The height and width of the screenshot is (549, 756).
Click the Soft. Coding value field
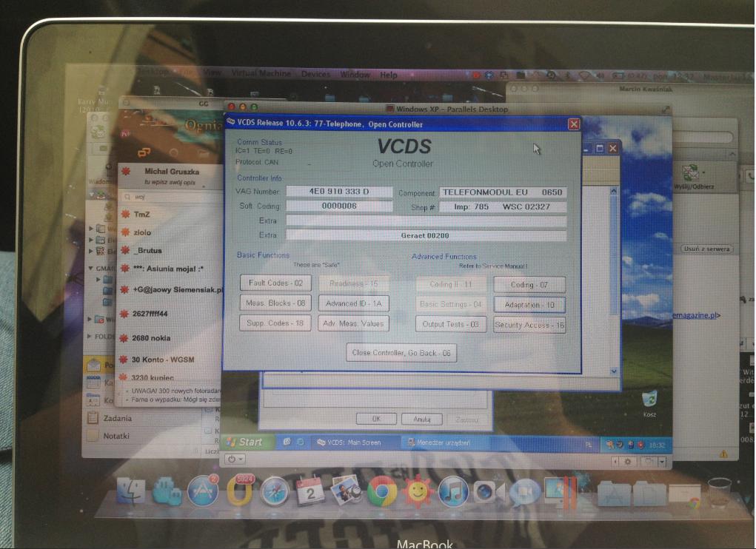[x=339, y=206]
